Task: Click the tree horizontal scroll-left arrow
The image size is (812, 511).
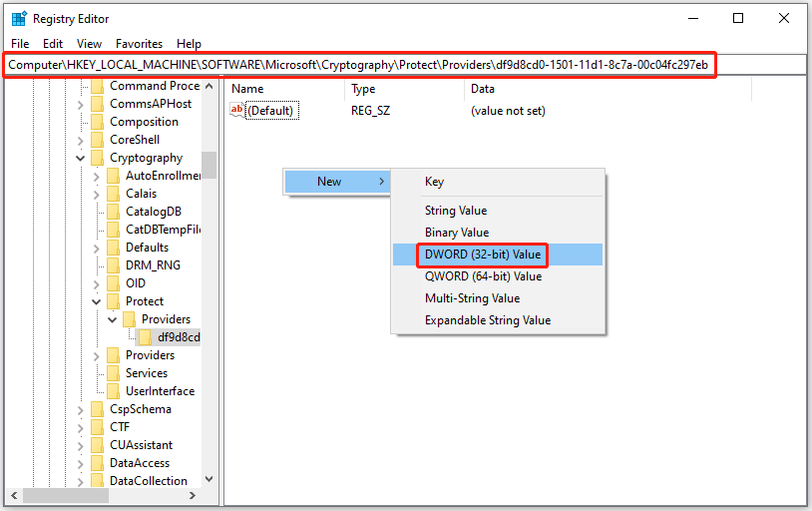Action: [x=14, y=495]
